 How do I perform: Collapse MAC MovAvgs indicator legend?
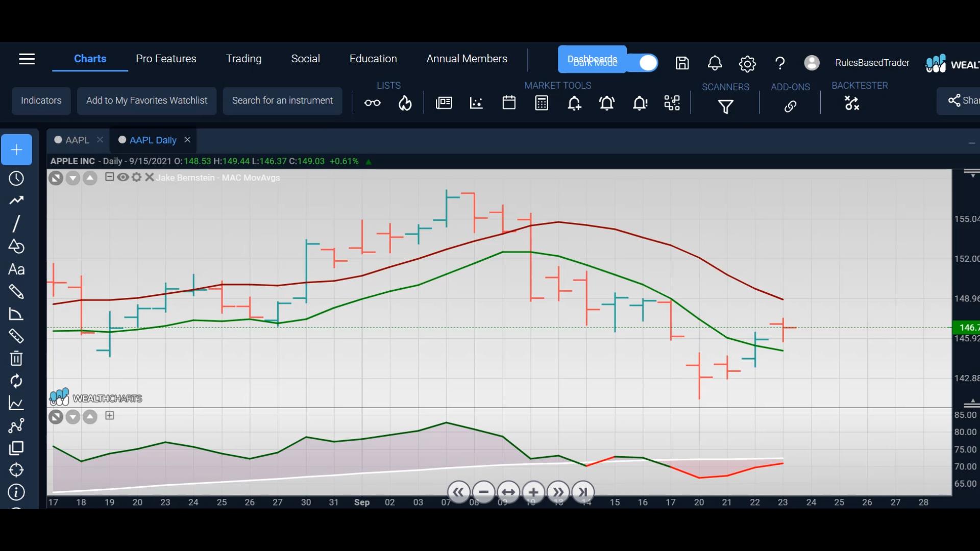click(109, 177)
